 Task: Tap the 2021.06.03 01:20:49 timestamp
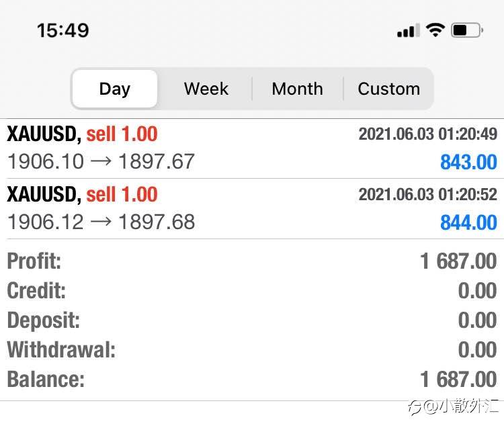(427, 134)
